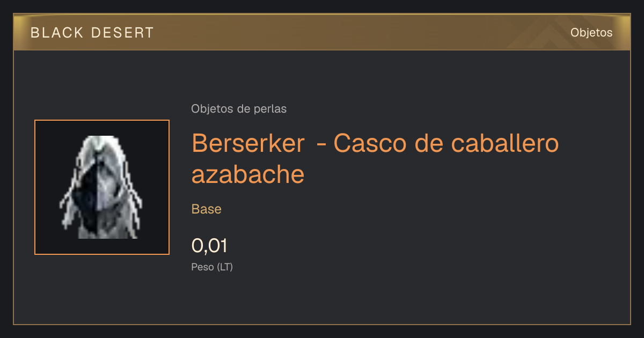644x338 pixels.
Task: Open the BLACK DESERT logo
Action: (92, 33)
